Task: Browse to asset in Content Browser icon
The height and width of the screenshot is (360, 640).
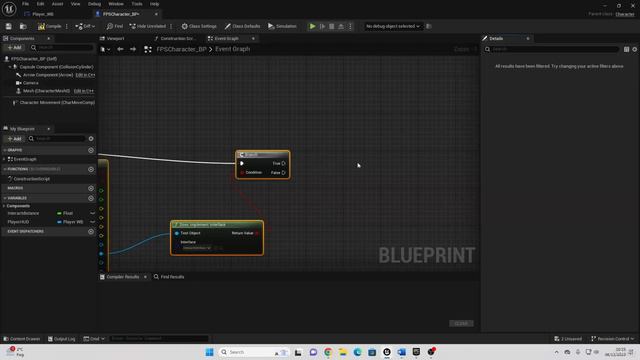Action: click(x=23, y=26)
